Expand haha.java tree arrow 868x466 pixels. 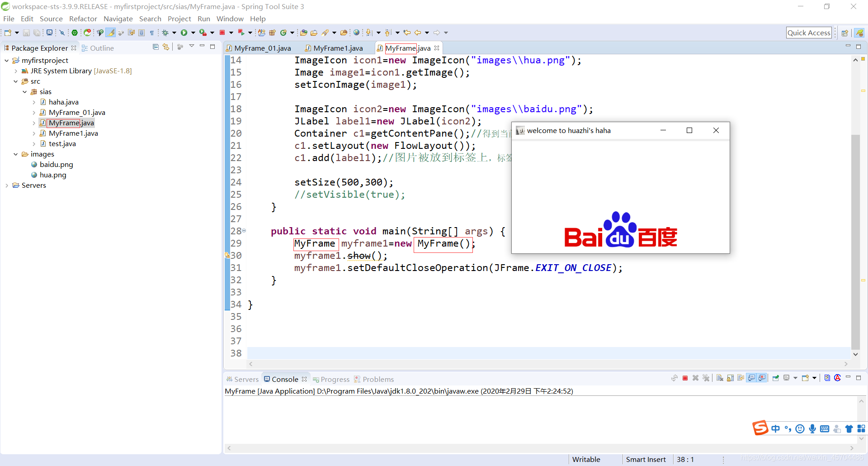[x=34, y=102]
